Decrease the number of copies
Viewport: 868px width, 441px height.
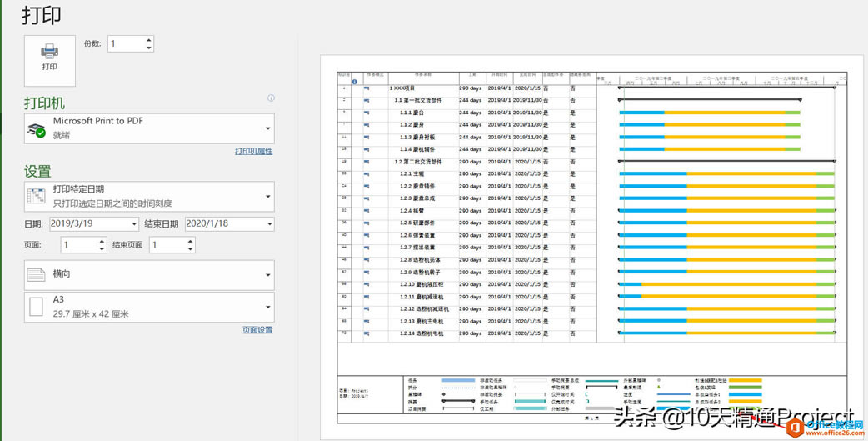pyautogui.click(x=149, y=48)
